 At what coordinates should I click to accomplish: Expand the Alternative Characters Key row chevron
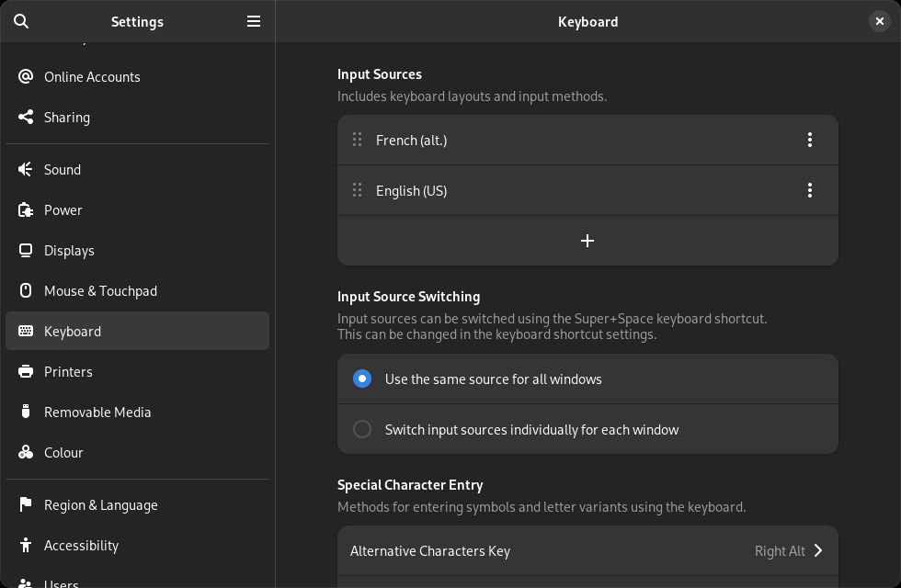[x=817, y=550]
